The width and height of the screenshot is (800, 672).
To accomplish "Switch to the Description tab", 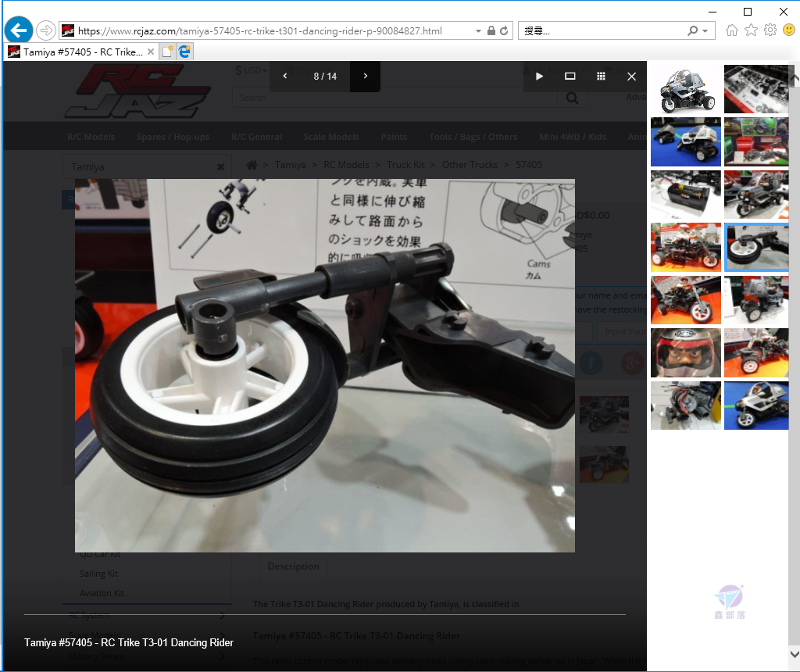I will (294, 567).
